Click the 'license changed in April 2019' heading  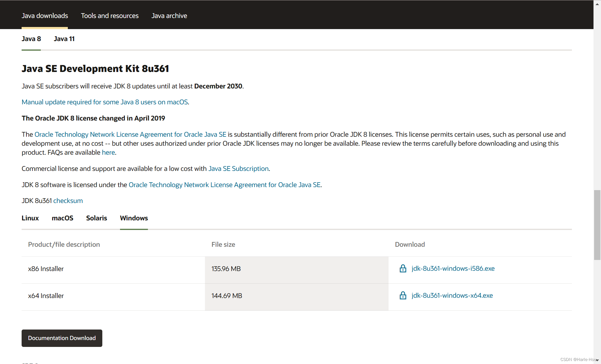tap(93, 118)
